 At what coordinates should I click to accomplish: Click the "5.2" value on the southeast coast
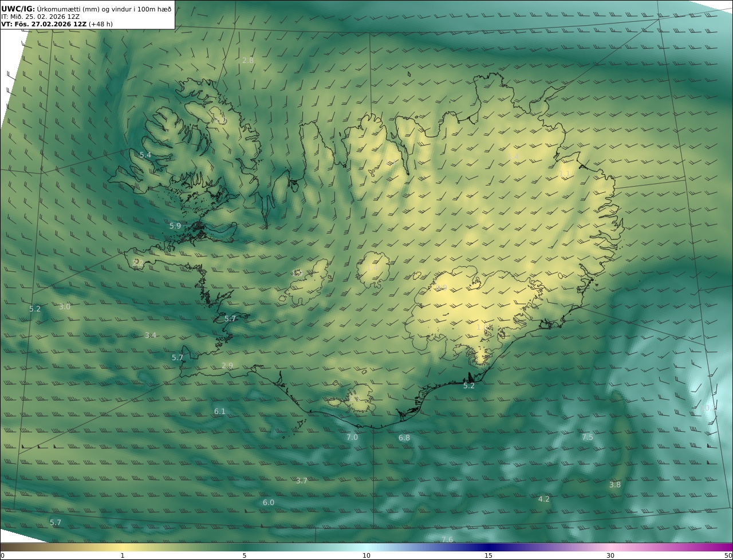[469, 386]
